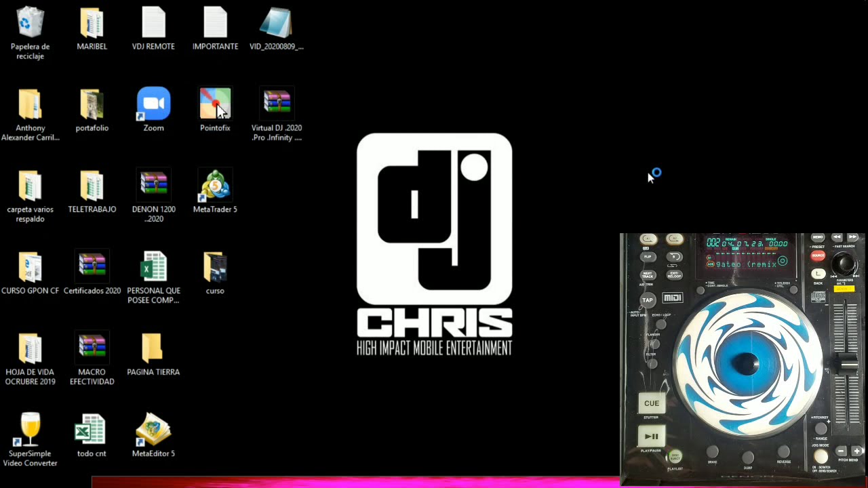The height and width of the screenshot is (488, 868).
Task: Click the fast search forward button
Action: 852,237
